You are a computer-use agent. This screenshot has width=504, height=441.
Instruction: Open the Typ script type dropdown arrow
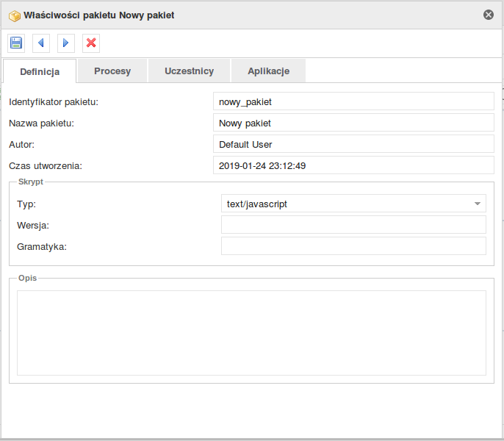pos(478,204)
